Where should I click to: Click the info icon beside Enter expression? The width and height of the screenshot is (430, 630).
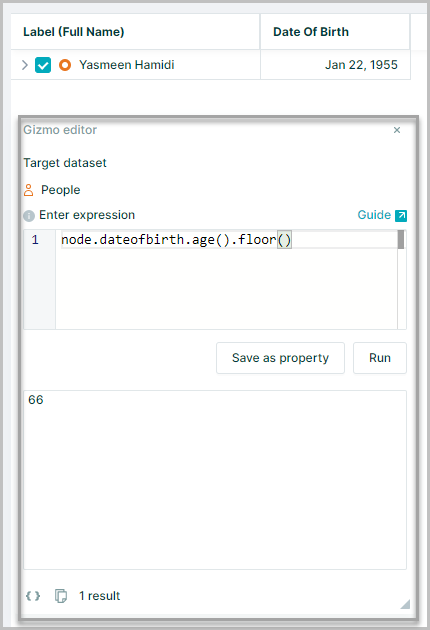(x=29, y=216)
